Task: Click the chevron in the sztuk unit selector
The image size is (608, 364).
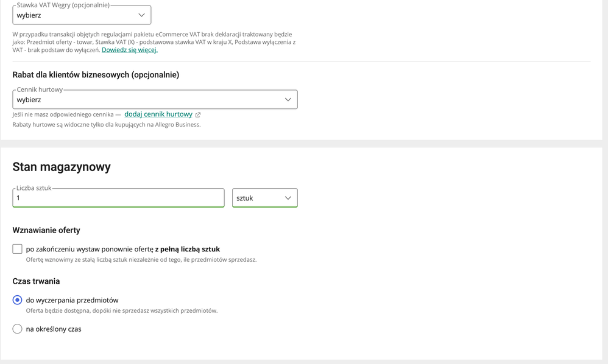Action: point(288,198)
